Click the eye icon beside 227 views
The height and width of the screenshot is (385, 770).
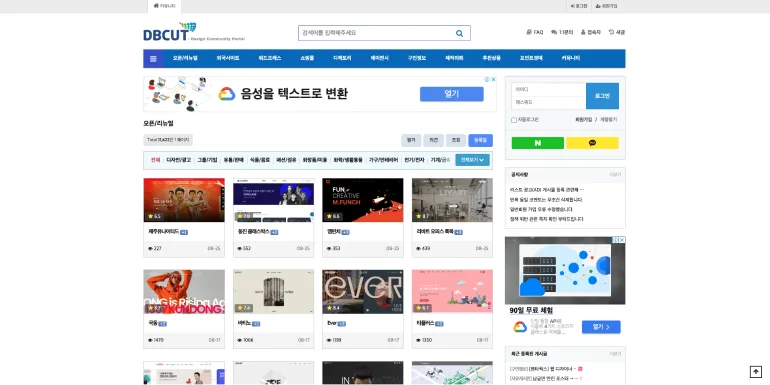pos(150,248)
